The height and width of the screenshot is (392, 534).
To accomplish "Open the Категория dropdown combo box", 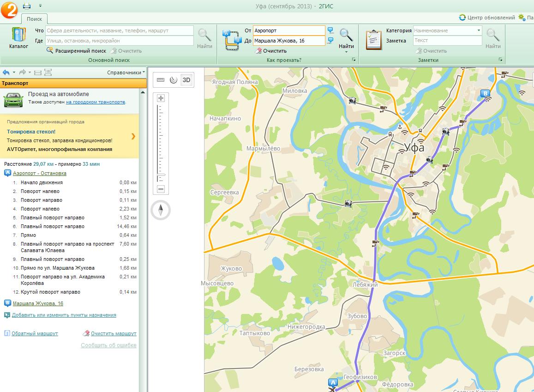I will [448, 30].
